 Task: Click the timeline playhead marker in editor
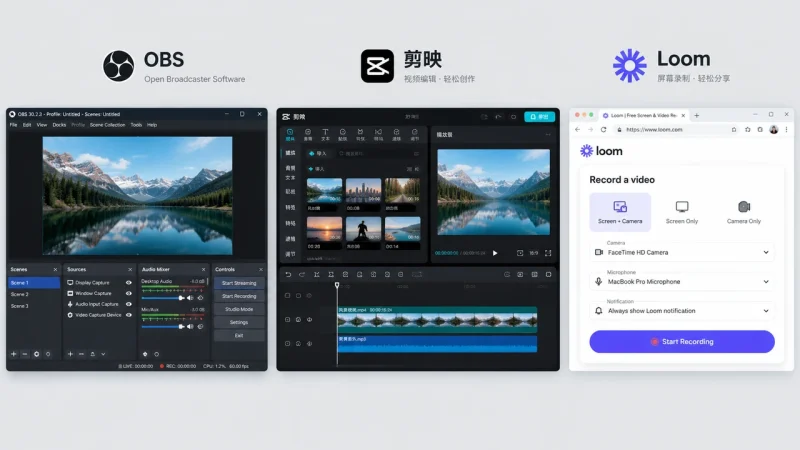tap(337, 285)
